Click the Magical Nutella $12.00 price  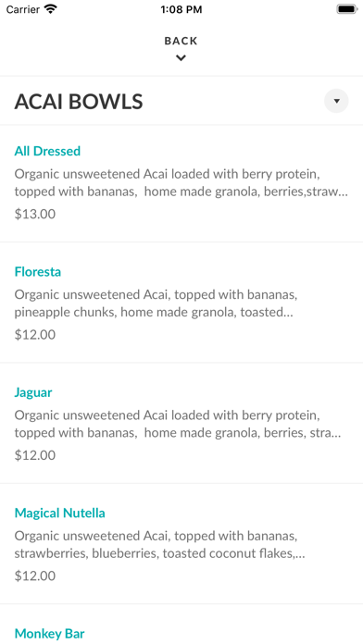(x=35, y=576)
